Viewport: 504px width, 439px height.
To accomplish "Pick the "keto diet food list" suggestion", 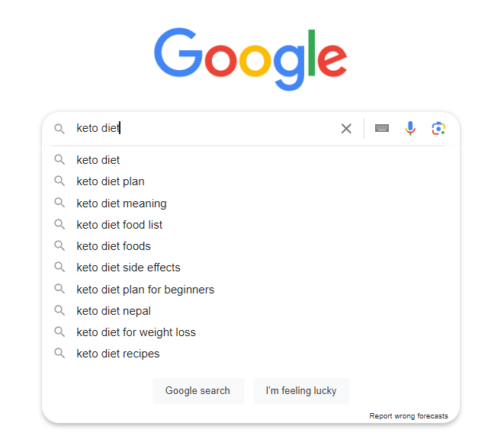I will click(x=119, y=225).
